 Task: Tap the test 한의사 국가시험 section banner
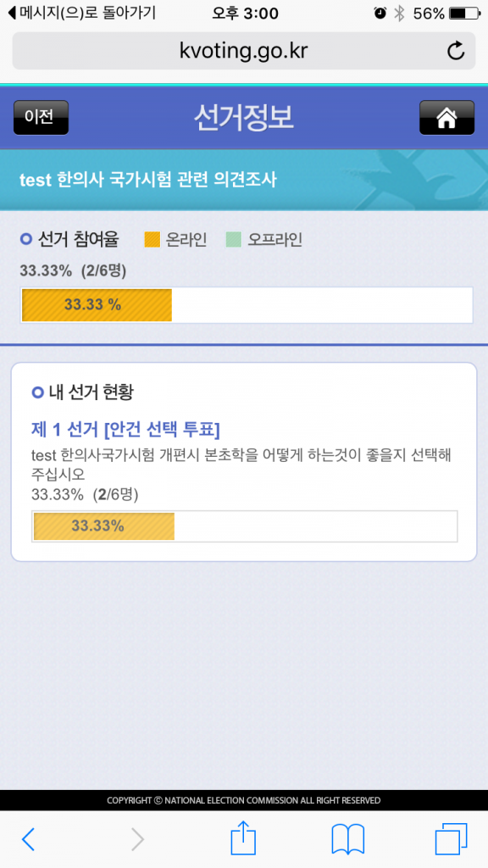tap(244, 180)
